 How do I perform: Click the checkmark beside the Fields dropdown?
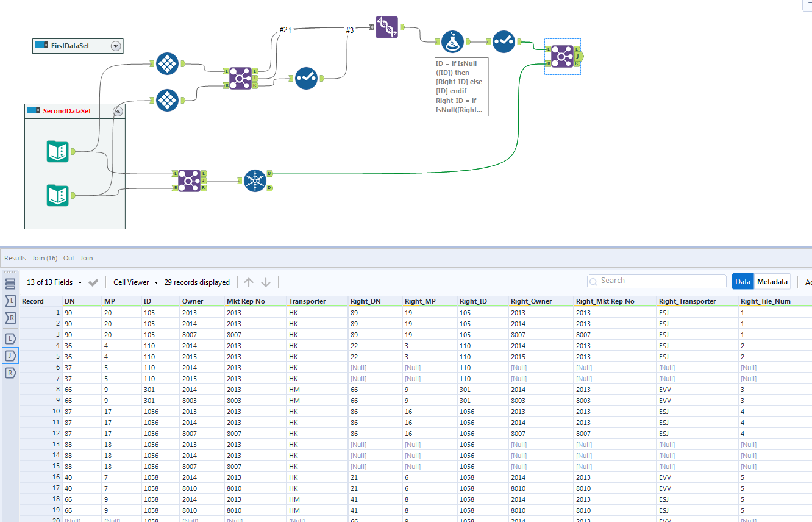[93, 282]
